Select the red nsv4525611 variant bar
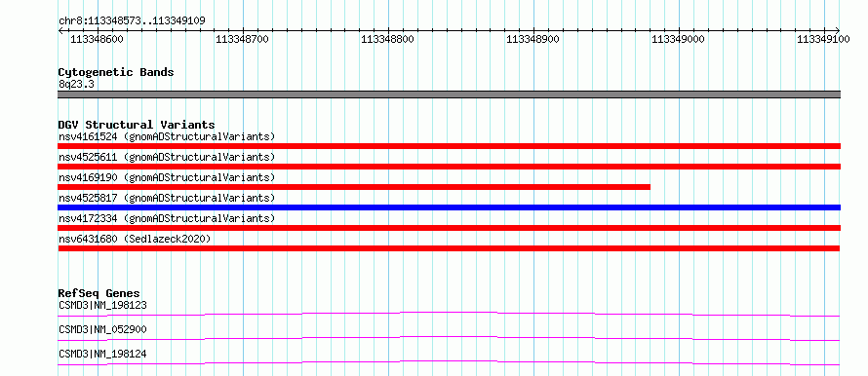 coord(449,167)
